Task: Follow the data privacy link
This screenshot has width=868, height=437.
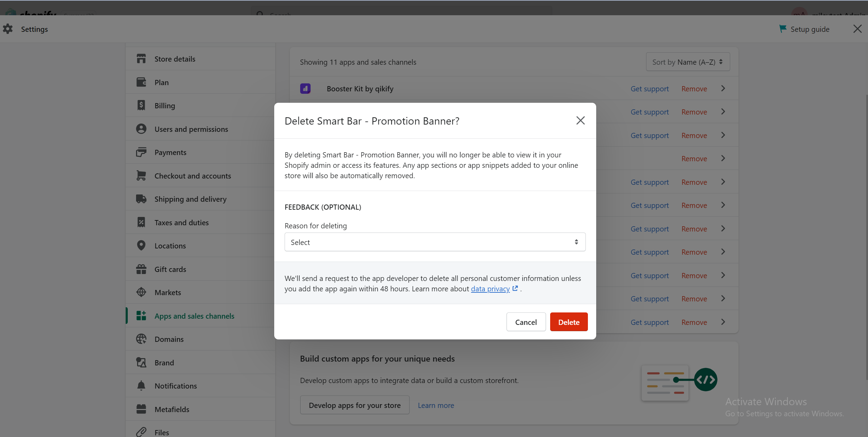Action: tap(490, 289)
